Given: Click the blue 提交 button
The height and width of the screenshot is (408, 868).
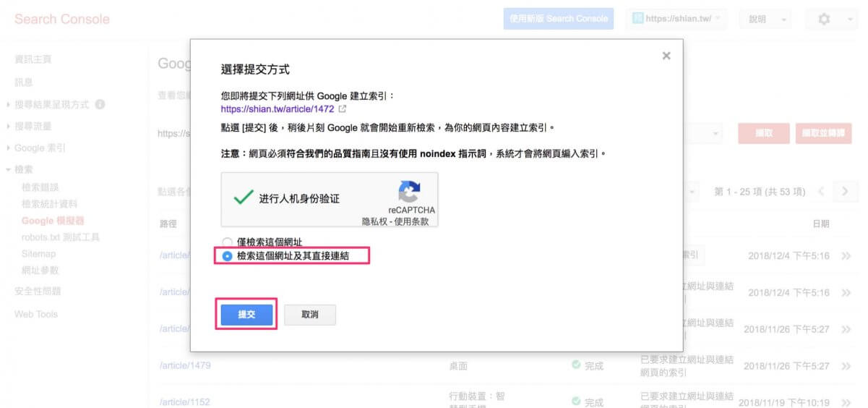Looking at the screenshot, I should 246,315.
